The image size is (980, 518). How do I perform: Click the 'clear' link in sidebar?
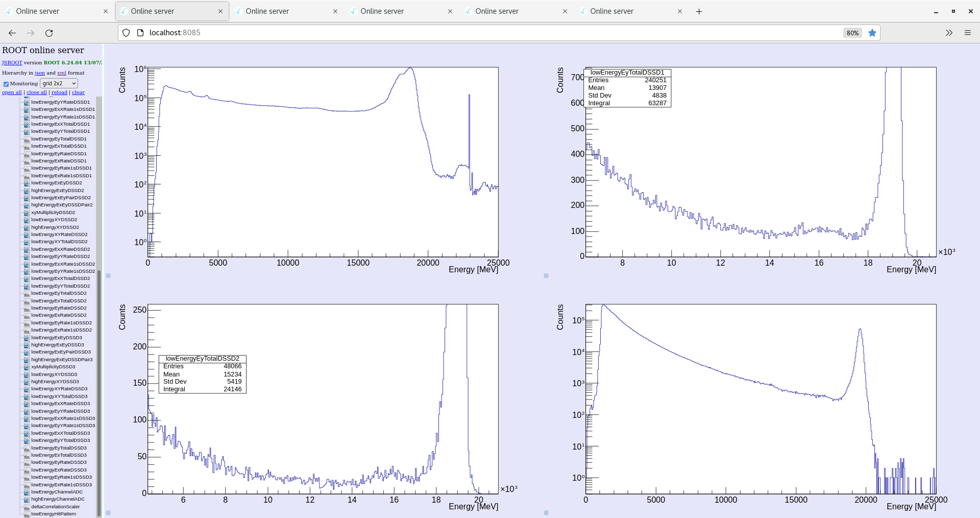[x=78, y=92]
